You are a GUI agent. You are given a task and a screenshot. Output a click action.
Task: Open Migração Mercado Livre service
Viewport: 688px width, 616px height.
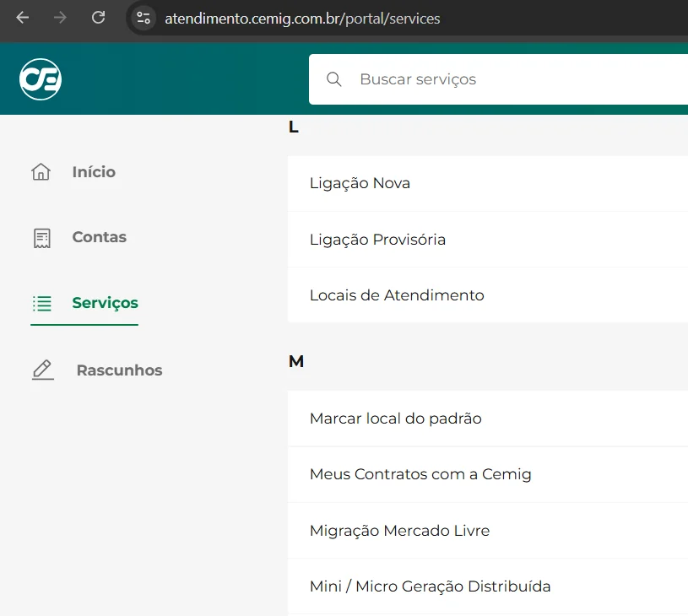point(487,531)
